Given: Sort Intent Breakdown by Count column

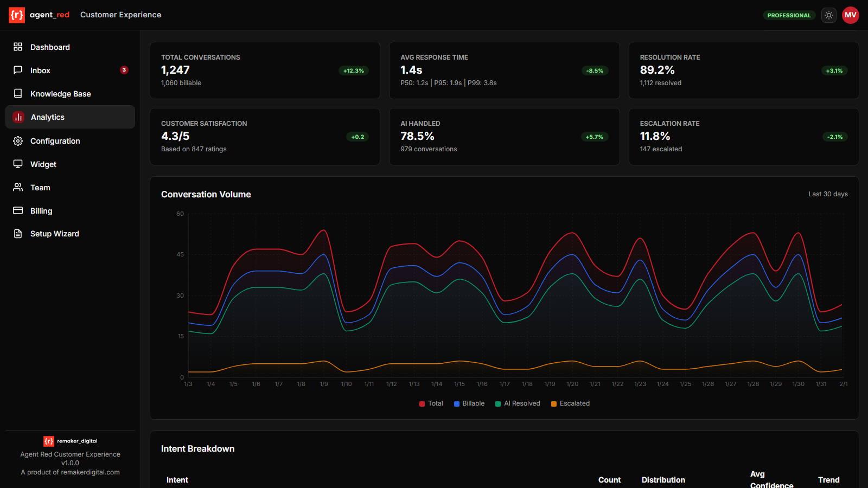Looking at the screenshot, I should [609, 480].
